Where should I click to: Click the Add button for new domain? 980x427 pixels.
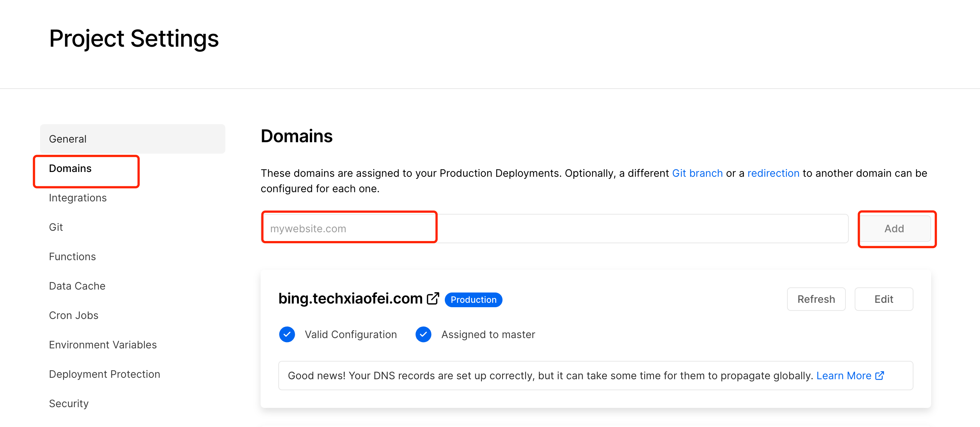coord(895,228)
